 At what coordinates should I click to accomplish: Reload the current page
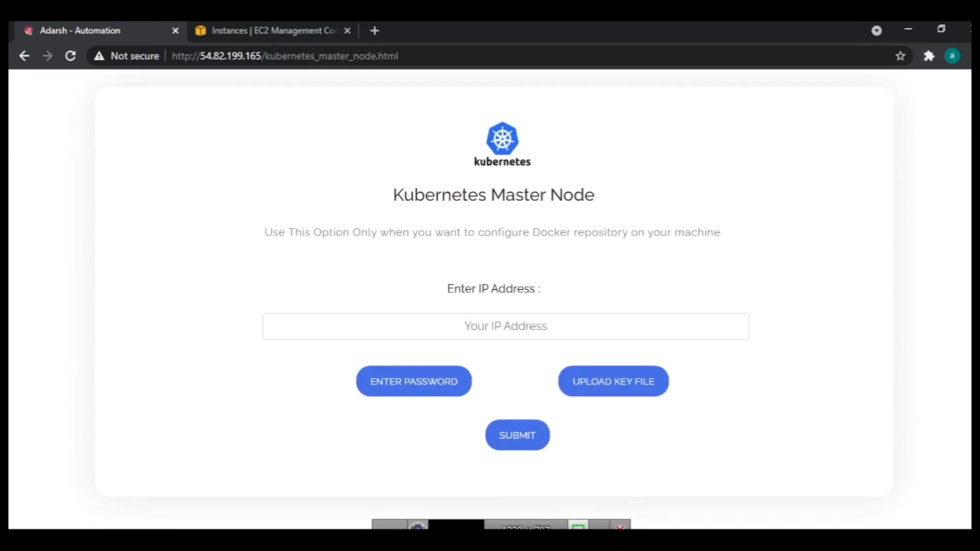pyautogui.click(x=70, y=56)
